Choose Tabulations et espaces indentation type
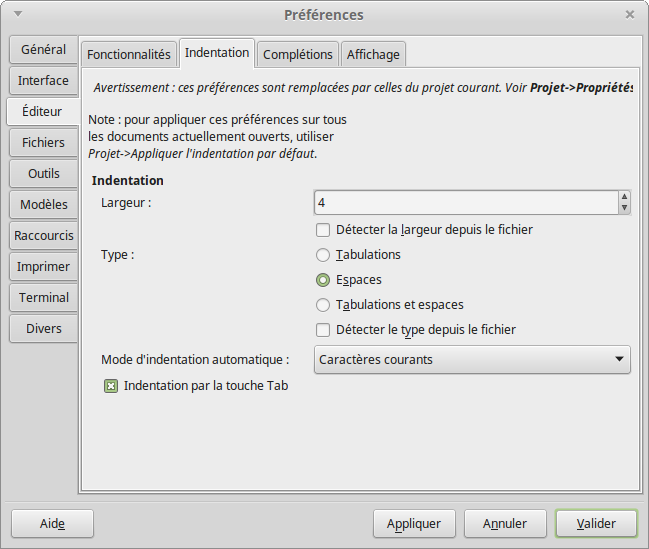 323,305
